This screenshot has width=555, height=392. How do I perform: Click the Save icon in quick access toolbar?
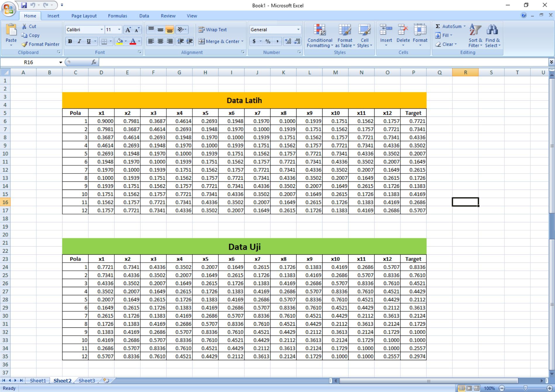pyautogui.click(x=24, y=5)
